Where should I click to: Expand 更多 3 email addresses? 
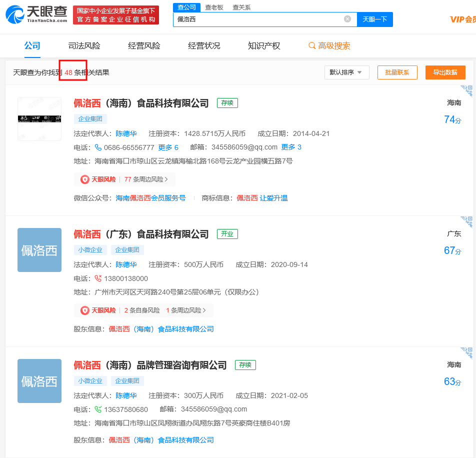click(x=291, y=147)
